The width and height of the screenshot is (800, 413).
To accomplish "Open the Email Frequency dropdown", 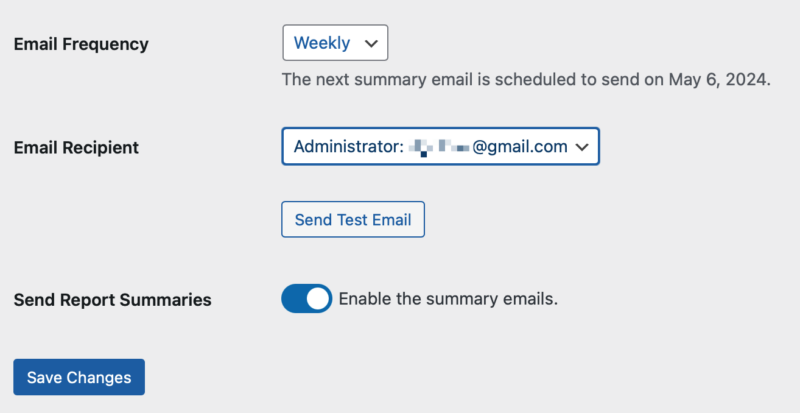I will pos(335,43).
